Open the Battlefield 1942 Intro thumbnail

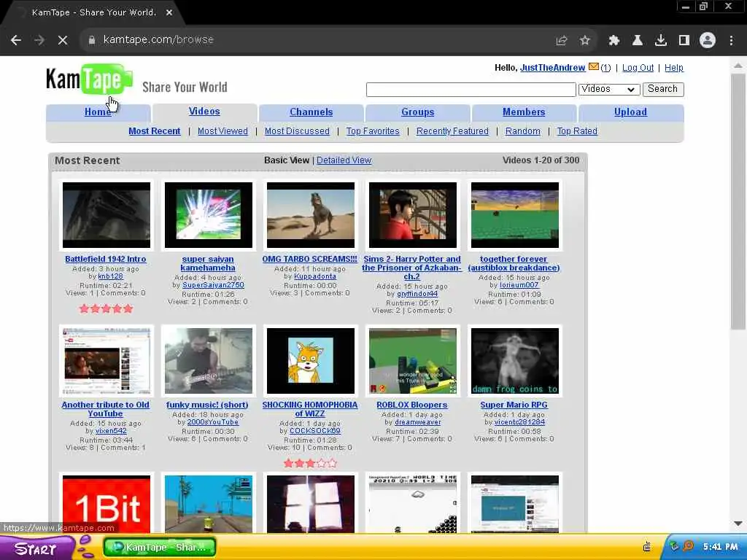coord(107,215)
